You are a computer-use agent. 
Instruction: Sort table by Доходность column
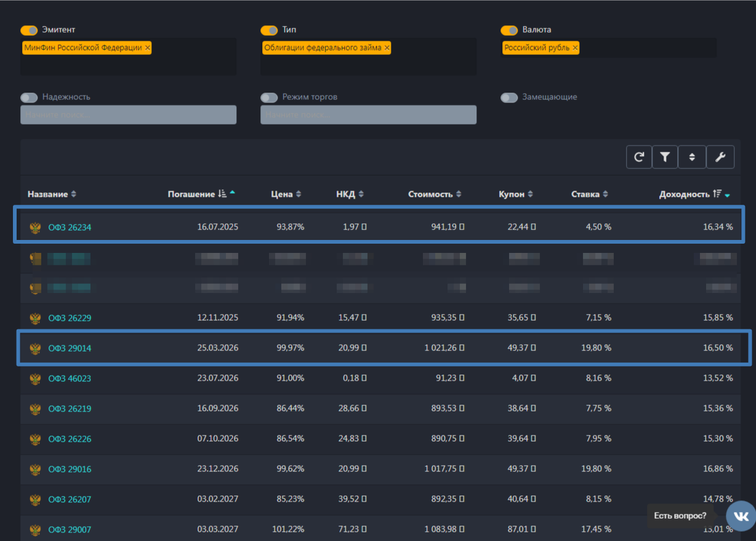pos(695,194)
